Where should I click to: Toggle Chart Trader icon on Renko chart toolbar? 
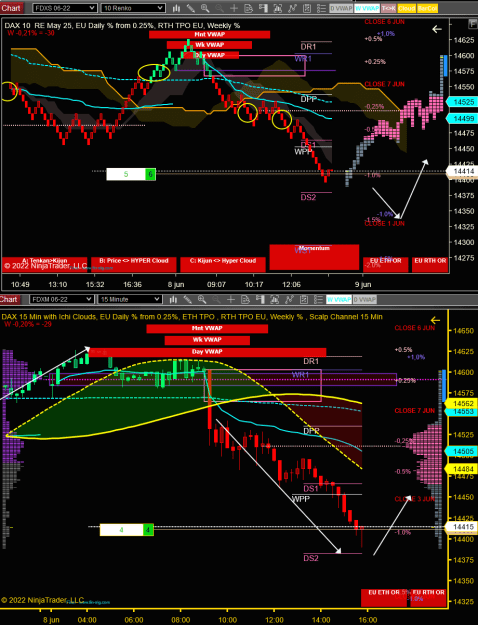click(x=263, y=8)
